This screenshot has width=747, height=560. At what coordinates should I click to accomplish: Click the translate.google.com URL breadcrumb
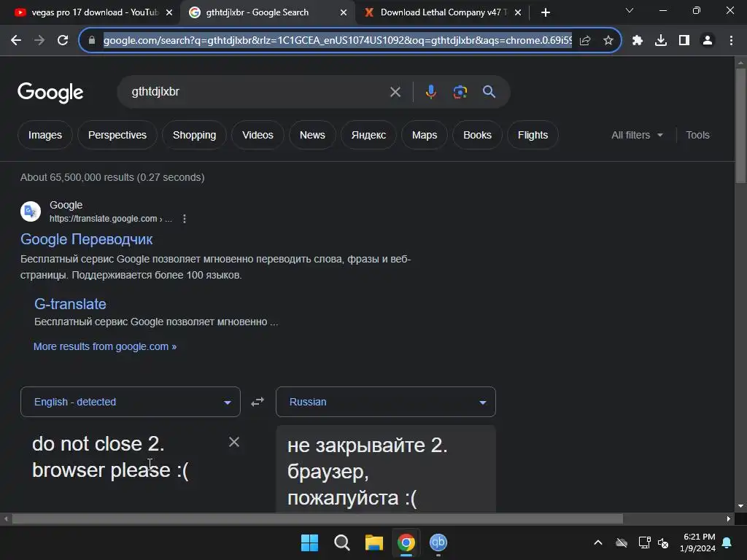111,219
